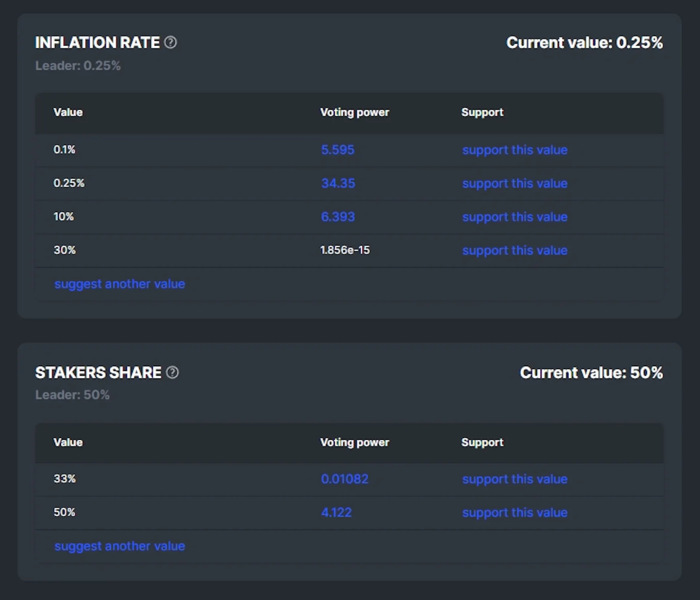Select the 33% value cell
Screen dimensions: 700x600
point(65,479)
